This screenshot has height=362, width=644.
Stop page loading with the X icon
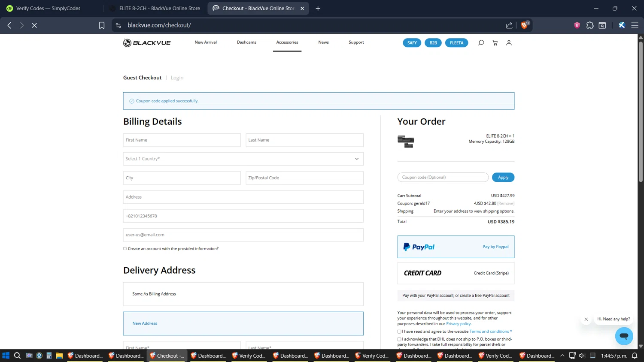point(34,25)
